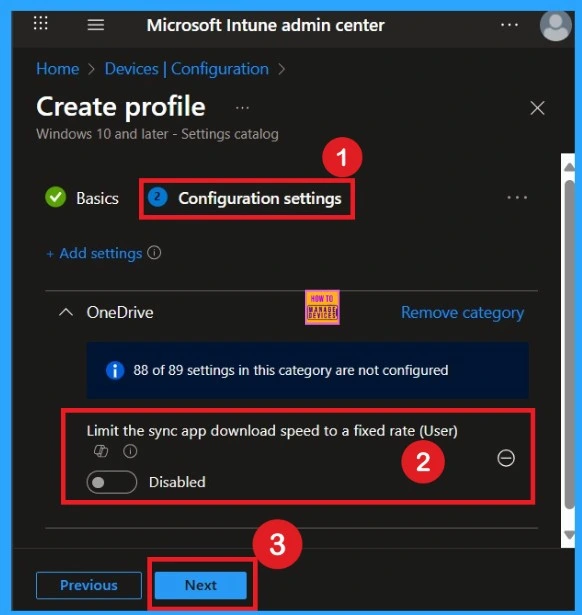Open the header more options ellipsis
The image size is (582, 615).
point(509,25)
